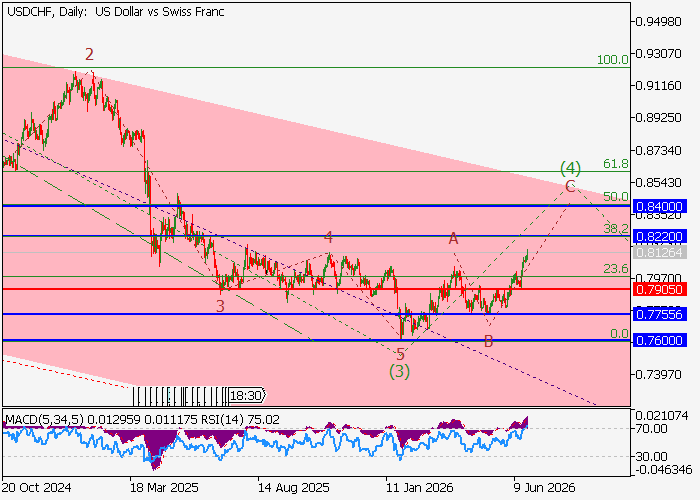Click the 23.6 Fibonacci level label
The image size is (700, 500).
pos(616,268)
